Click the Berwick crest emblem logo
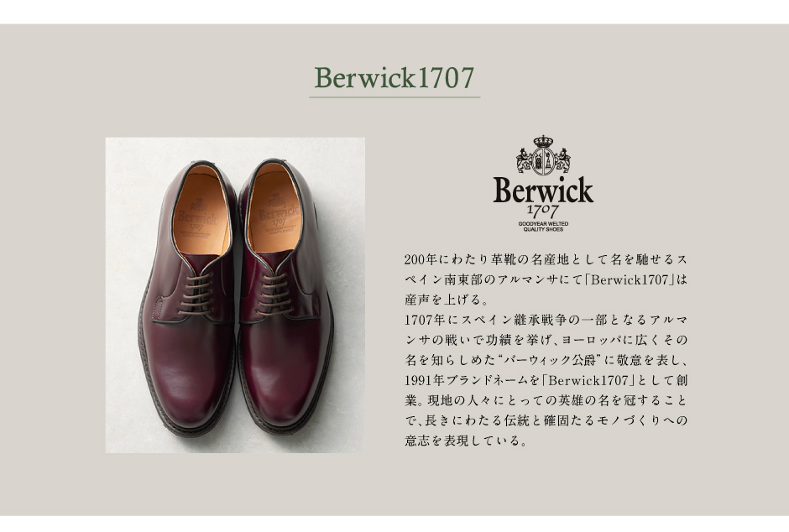 (543, 155)
